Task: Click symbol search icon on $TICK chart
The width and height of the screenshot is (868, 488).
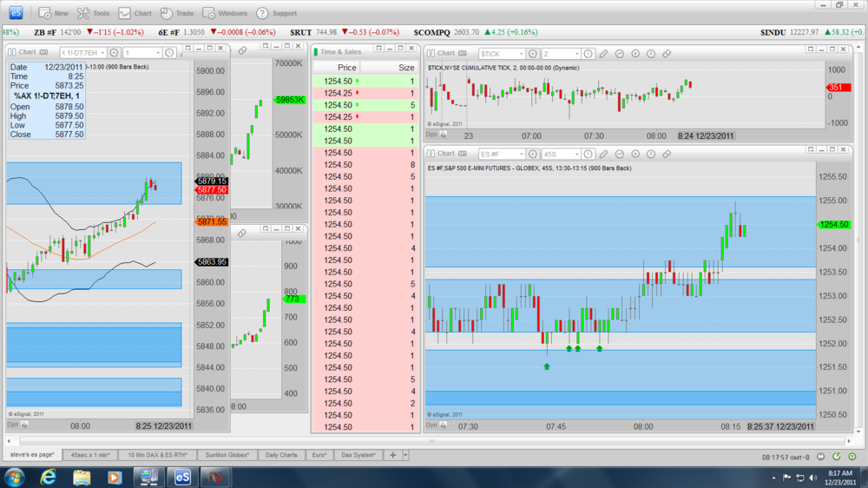Action: click(533, 54)
